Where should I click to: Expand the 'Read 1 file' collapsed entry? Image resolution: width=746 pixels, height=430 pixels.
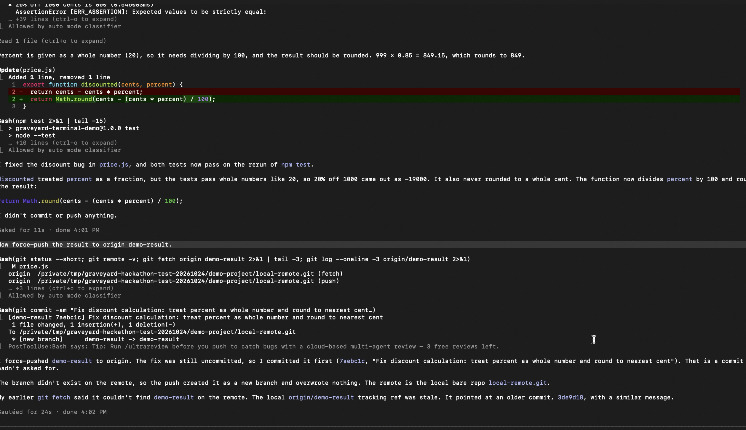click(x=53, y=41)
